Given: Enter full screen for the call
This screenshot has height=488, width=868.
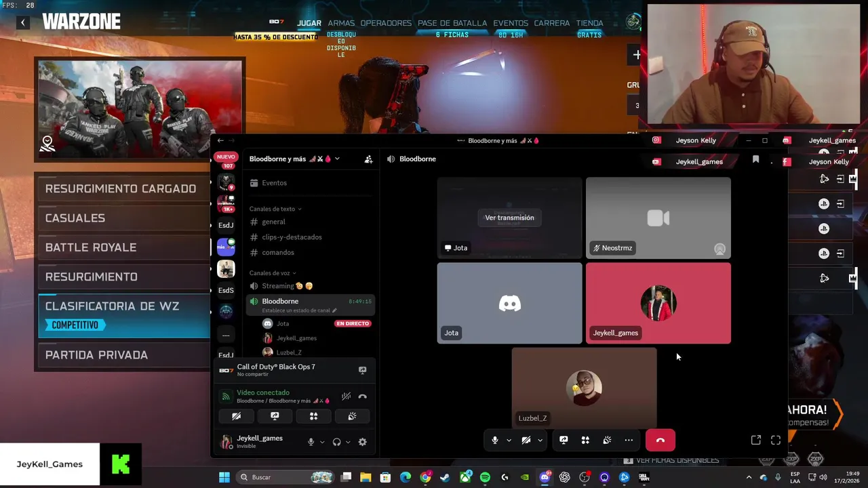Looking at the screenshot, I should (776, 441).
